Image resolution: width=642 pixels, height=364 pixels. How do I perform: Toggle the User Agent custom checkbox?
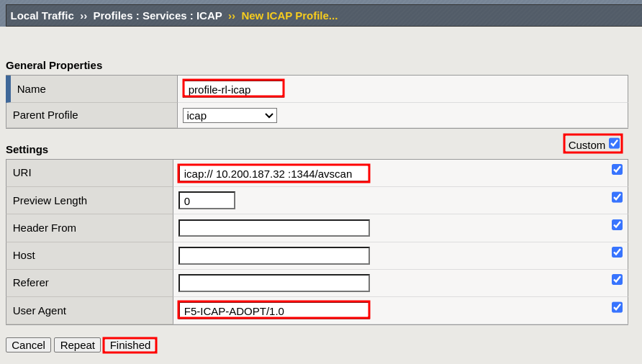pyautogui.click(x=617, y=307)
